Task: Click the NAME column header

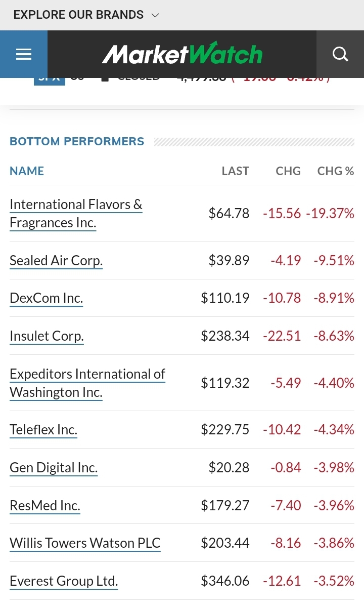Action: pos(27,171)
